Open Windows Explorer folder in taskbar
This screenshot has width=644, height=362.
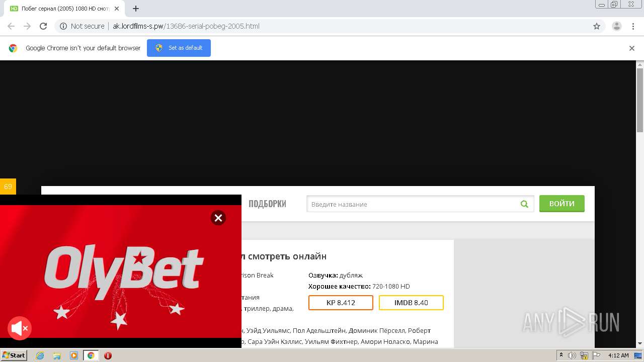(x=57, y=355)
